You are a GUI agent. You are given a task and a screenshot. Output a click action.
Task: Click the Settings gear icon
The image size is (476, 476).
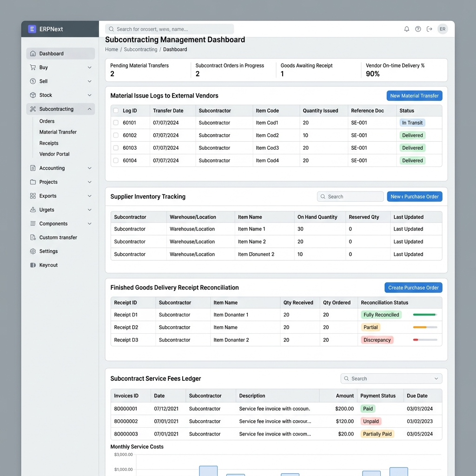tap(33, 251)
